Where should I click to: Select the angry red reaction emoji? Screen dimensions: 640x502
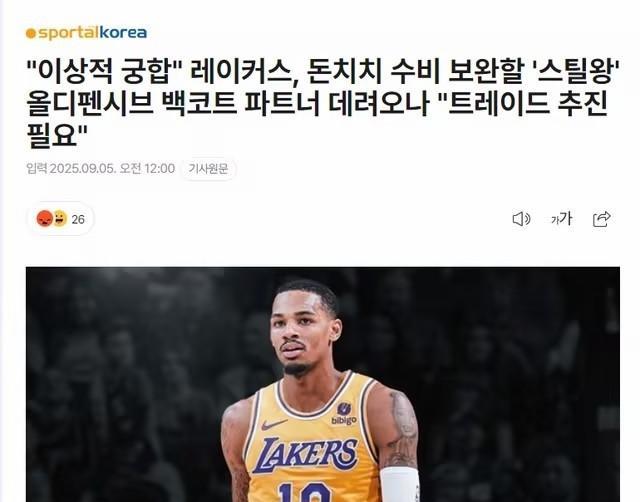coord(44,219)
